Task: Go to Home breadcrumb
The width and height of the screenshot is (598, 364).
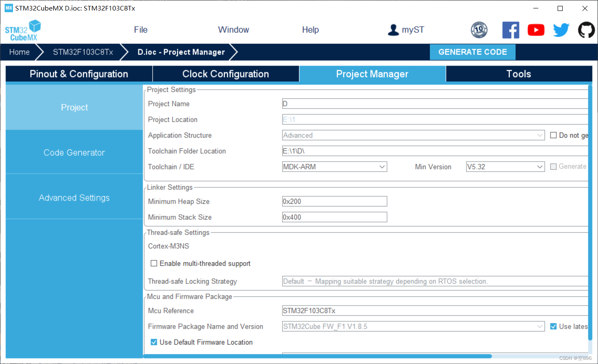Action: pyautogui.click(x=19, y=52)
